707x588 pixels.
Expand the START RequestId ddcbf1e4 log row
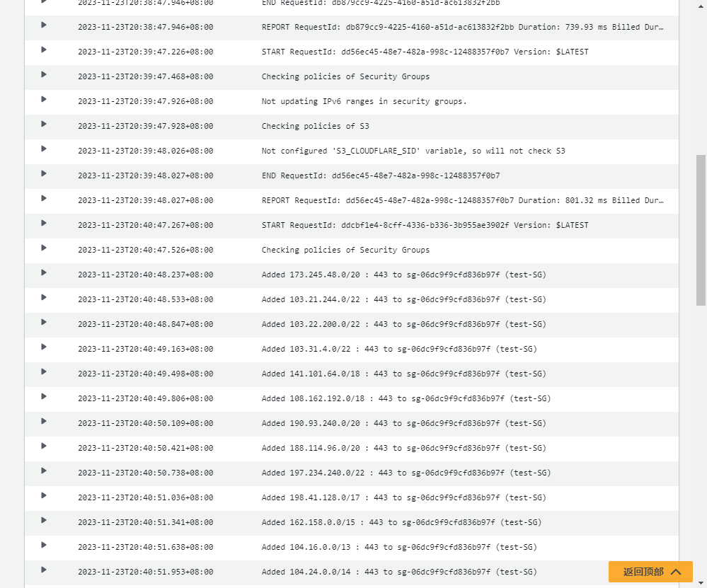(x=44, y=223)
